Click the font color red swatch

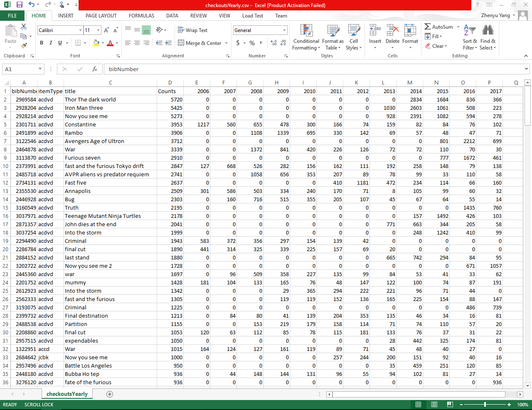coord(110,43)
